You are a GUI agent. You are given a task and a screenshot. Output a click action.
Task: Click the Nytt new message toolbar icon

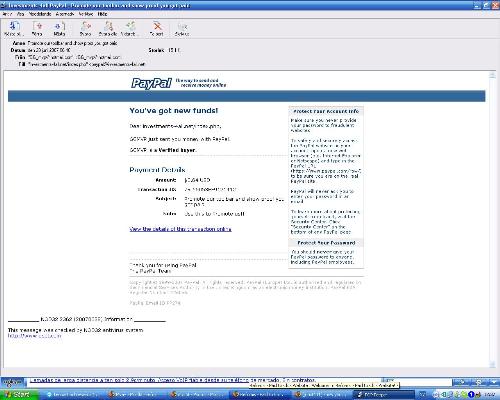[37, 28]
